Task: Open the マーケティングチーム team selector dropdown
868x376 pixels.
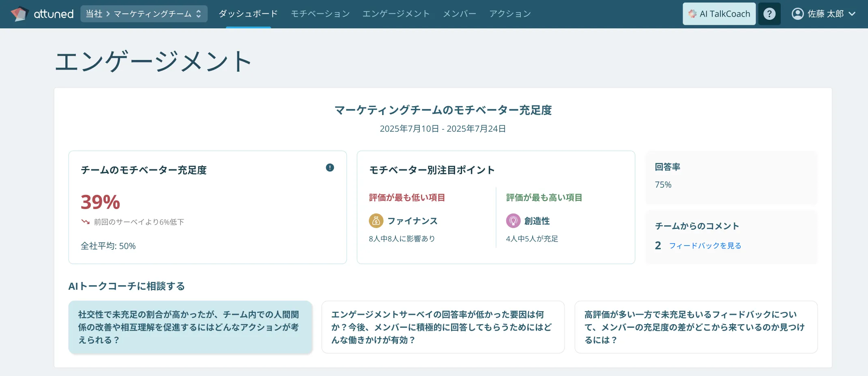Action: [198, 14]
